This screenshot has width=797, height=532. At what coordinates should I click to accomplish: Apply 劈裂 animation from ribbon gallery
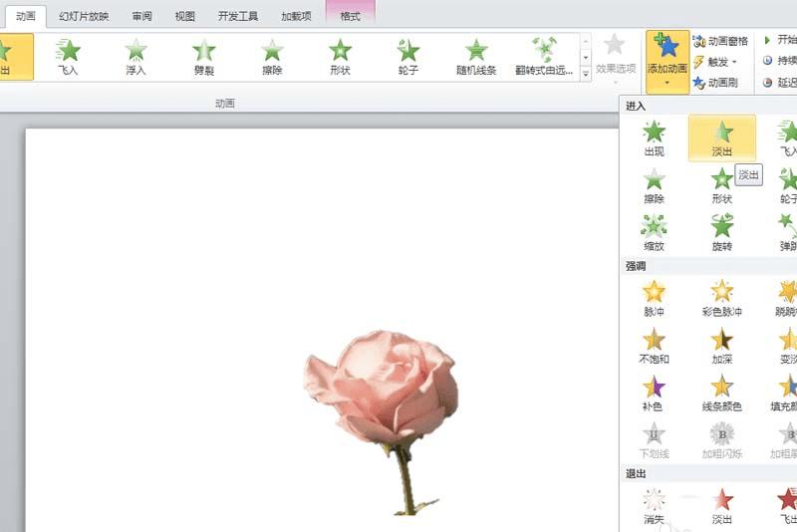pos(204,57)
